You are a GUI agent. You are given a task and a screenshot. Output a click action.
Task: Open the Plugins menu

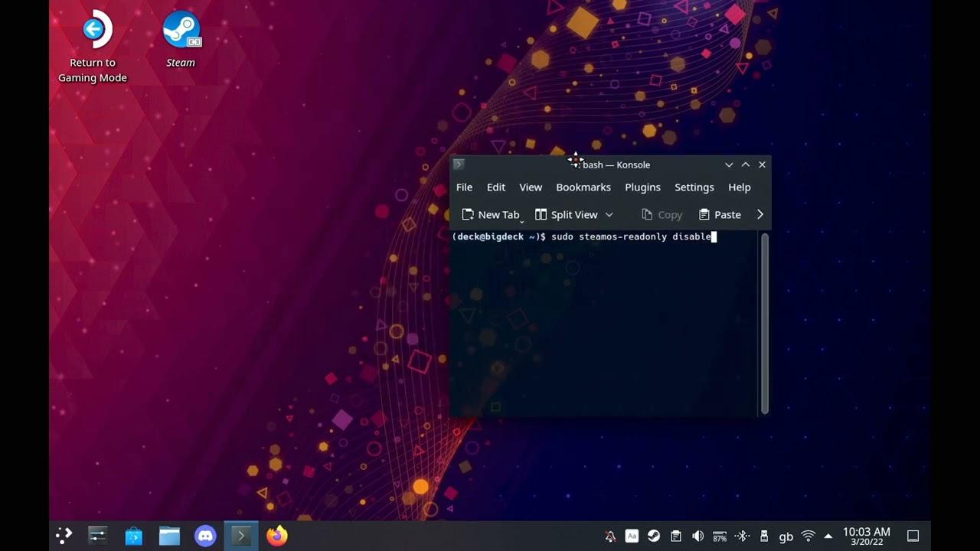pos(642,187)
